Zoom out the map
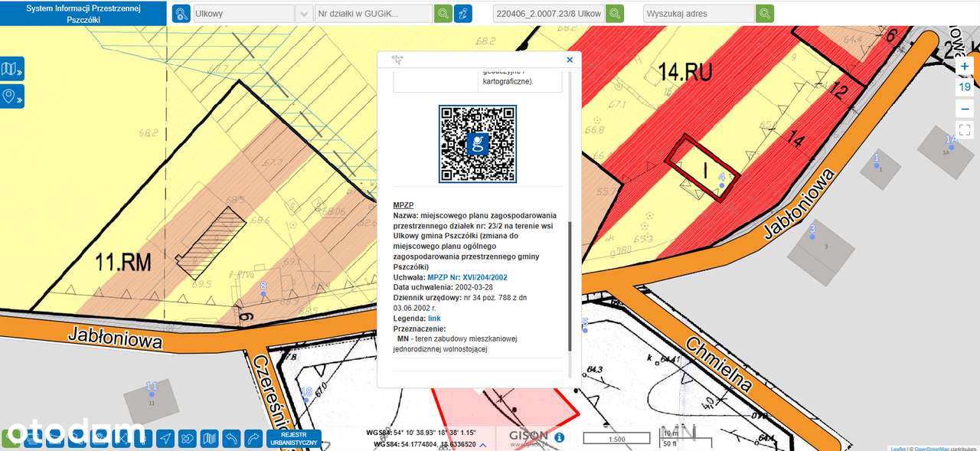The width and height of the screenshot is (980, 451). (x=965, y=109)
